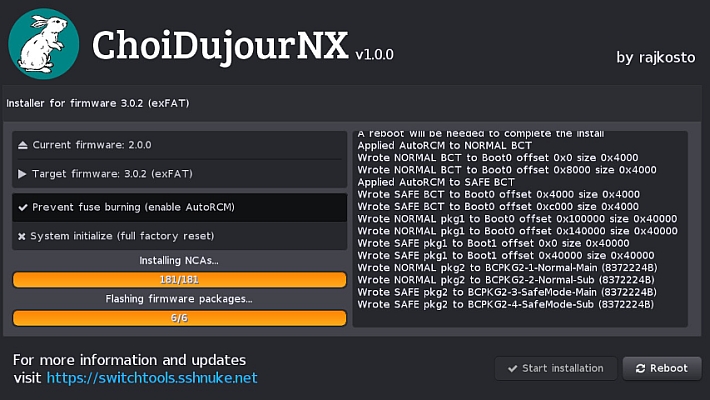Select the Target firmware: 3.0.2 (exFAT) row
Screen dimensions: 710x400
point(179,174)
